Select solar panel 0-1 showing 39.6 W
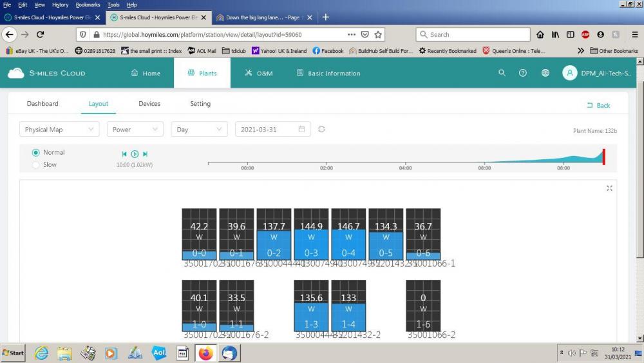Screen dimensions: 644x363 tap(236, 234)
